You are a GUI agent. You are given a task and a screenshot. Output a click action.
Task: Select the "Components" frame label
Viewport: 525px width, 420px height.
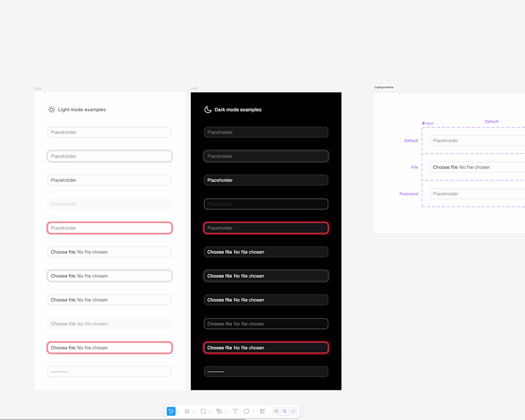[x=384, y=87]
